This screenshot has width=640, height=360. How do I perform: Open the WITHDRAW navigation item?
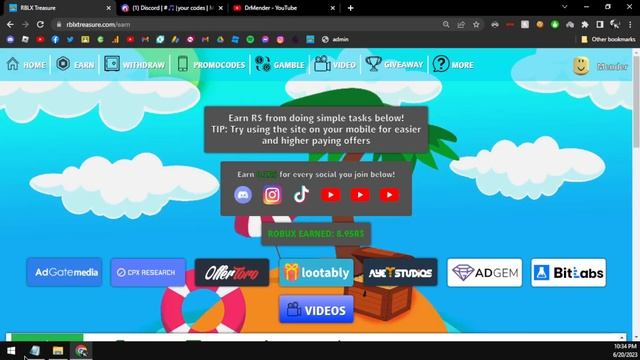coord(134,64)
